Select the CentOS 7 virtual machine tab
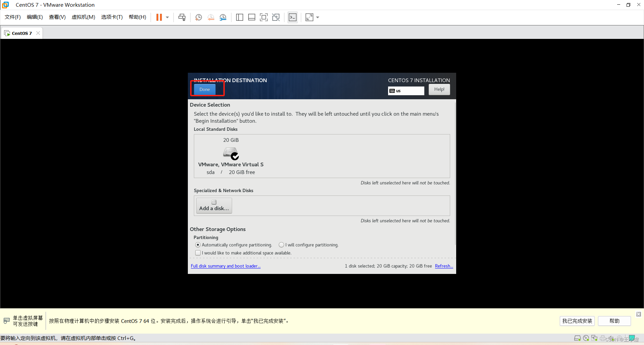Image resolution: width=644 pixels, height=345 pixels. tap(22, 33)
